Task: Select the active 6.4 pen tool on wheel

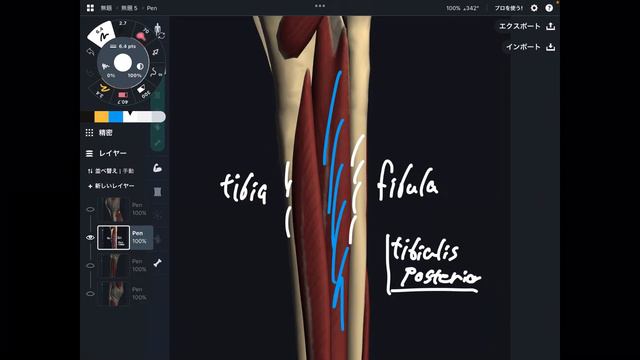Action: [x=101, y=34]
